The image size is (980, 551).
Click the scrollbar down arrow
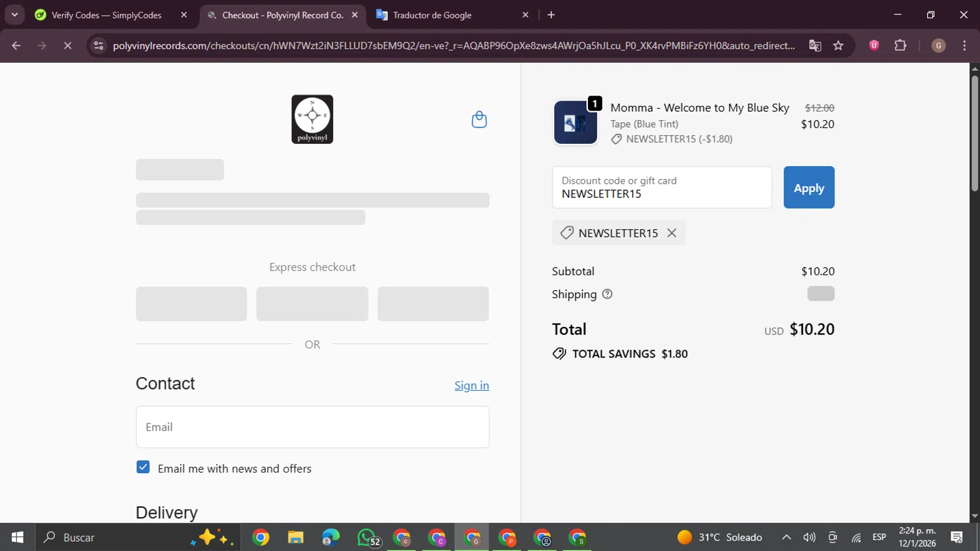(x=975, y=516)
